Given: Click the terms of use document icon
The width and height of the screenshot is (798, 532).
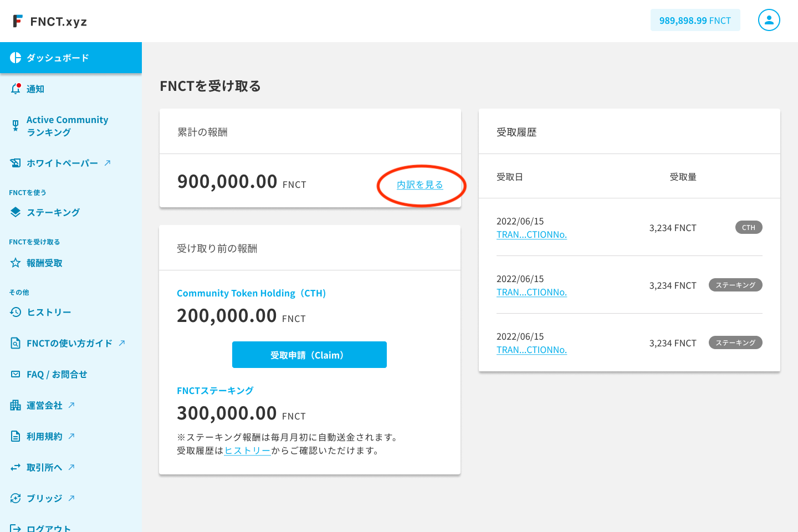Looking at the screenshot, I should pyautogui.click(x=16, y=436).
